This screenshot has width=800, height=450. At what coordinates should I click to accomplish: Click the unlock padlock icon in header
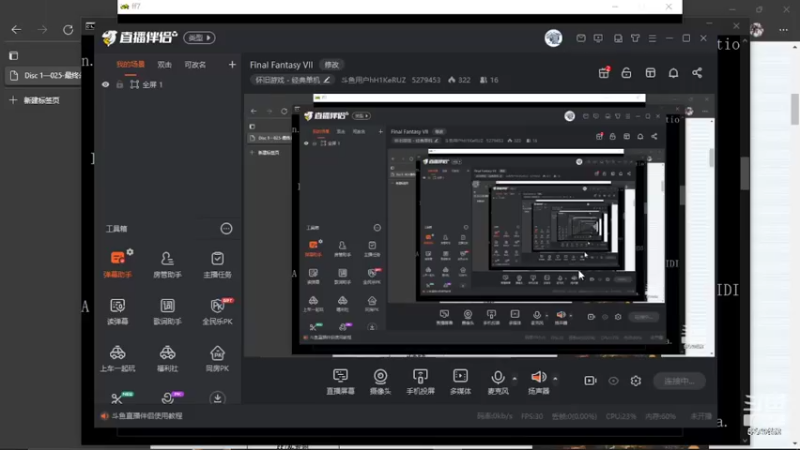coord(626,73)
